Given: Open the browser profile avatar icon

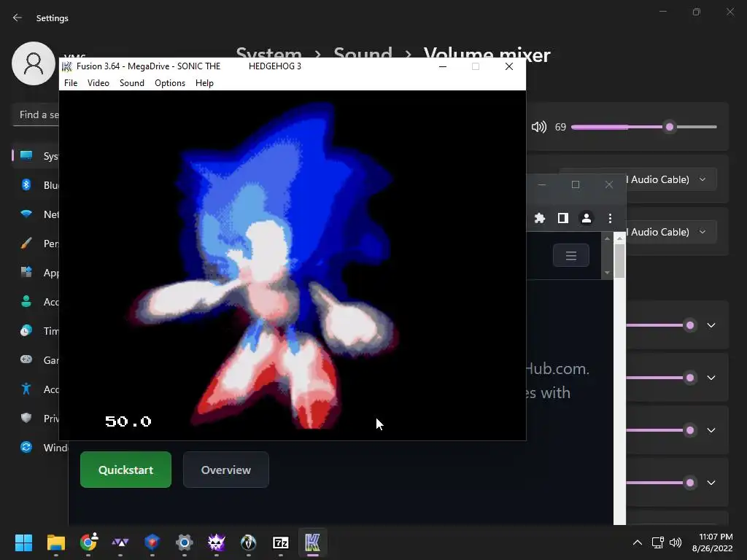Looking at the screenshot, I should click(x=587, y=218).
